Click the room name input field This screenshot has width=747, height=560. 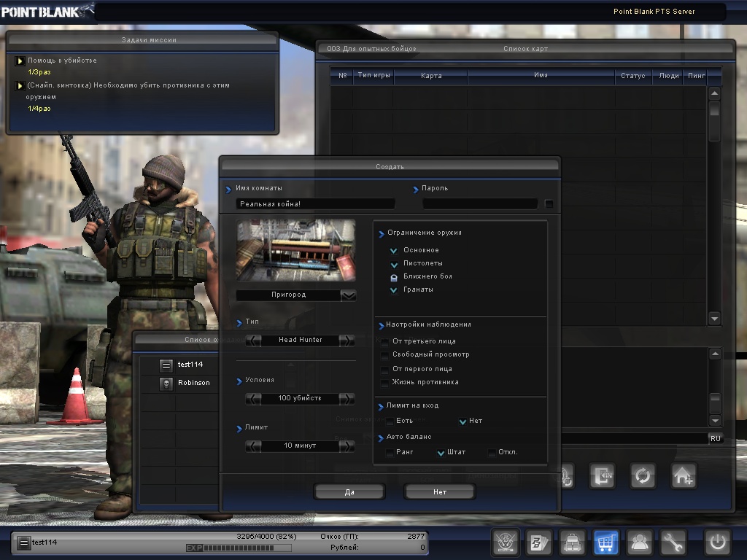click(x=315, y=203)
